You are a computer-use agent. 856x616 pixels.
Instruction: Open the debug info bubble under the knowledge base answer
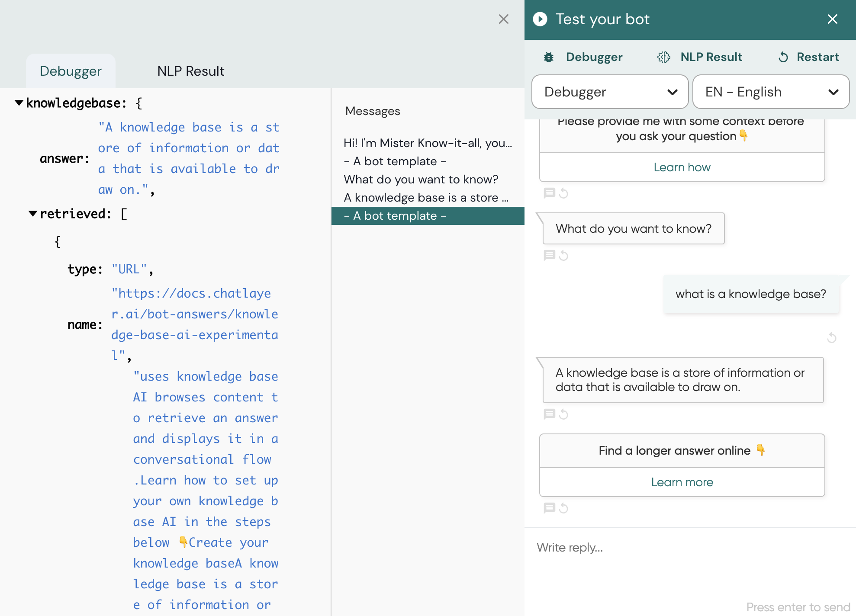pos(549,414)
